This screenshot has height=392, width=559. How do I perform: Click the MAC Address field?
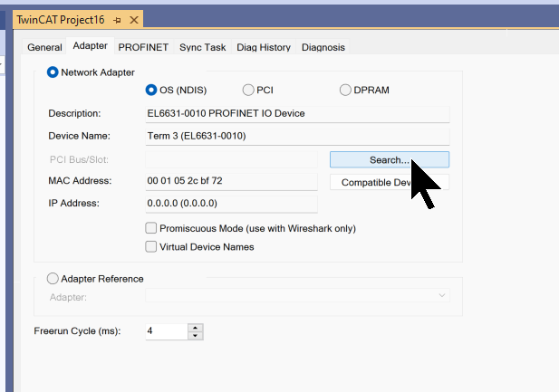coord(231,181)
